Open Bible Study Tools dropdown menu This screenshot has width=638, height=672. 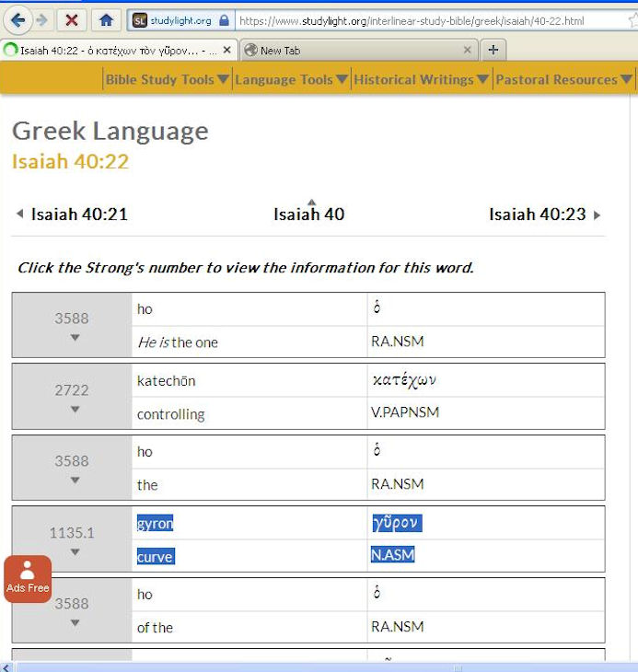pos(167,80)
